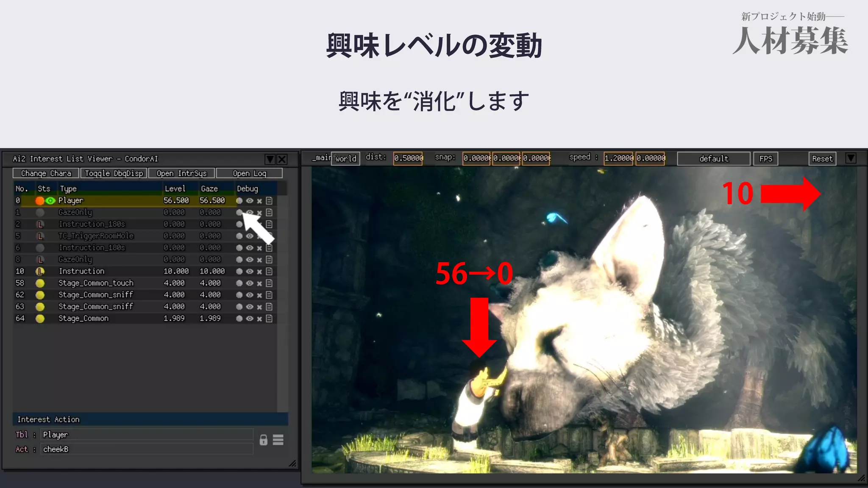Click the X debug icon for Instruction row 10
The width and height of the screenshot is (868, 488).
tap(259, 272)
